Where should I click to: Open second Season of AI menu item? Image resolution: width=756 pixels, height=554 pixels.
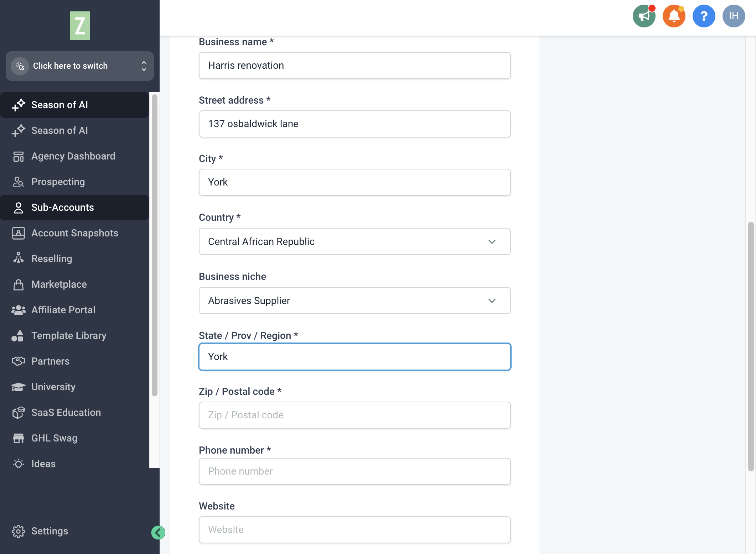pos(74,131)
